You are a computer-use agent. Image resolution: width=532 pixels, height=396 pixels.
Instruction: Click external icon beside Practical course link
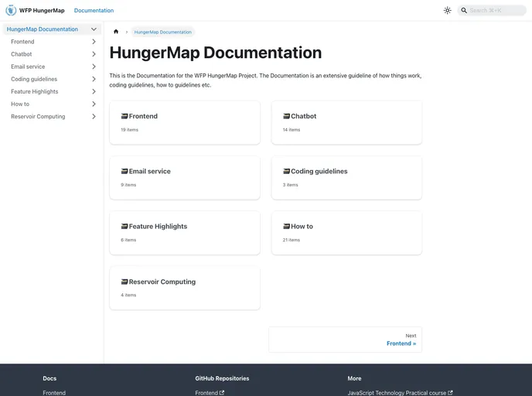[450, 393]
